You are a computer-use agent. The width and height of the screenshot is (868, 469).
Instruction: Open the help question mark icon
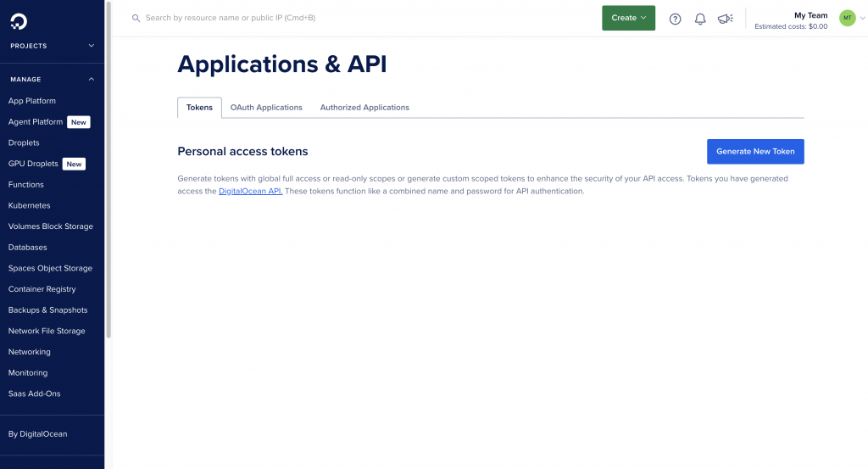(675, 19)
